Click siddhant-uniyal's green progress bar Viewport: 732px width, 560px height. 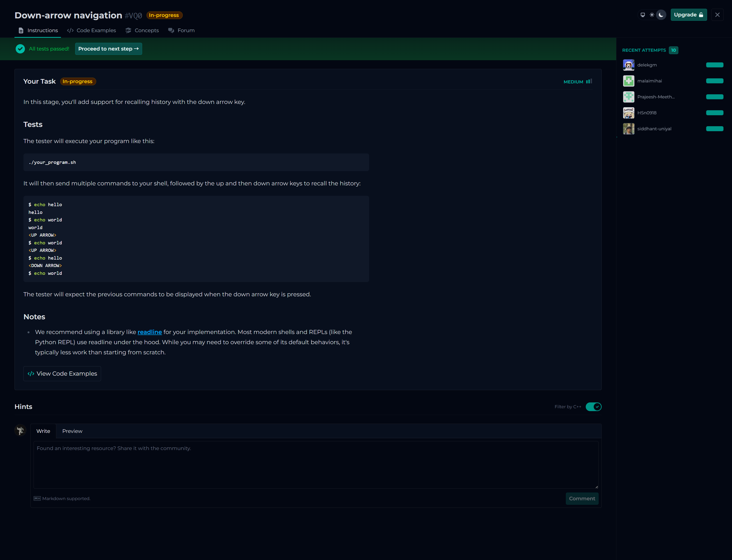(715, 129)
